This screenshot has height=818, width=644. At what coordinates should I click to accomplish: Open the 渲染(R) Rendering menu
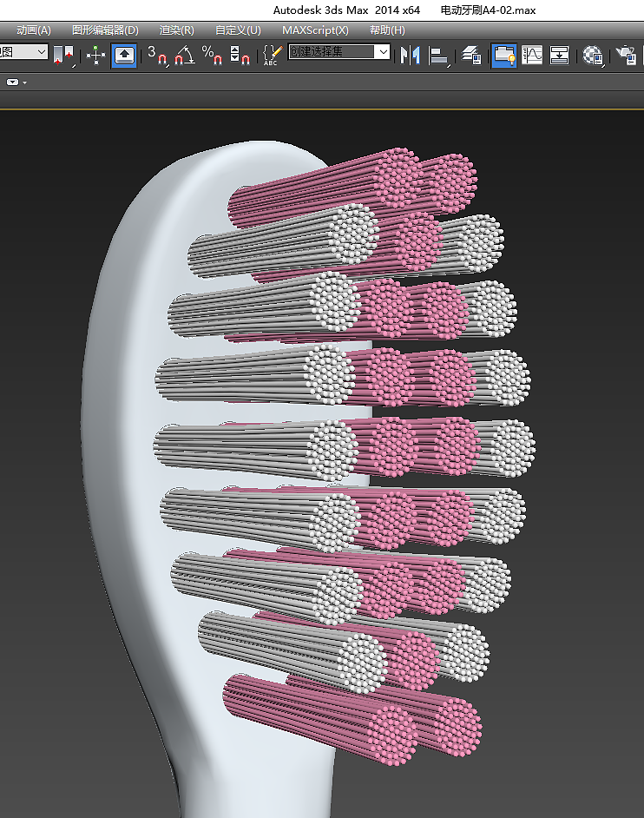click(177, 30)
